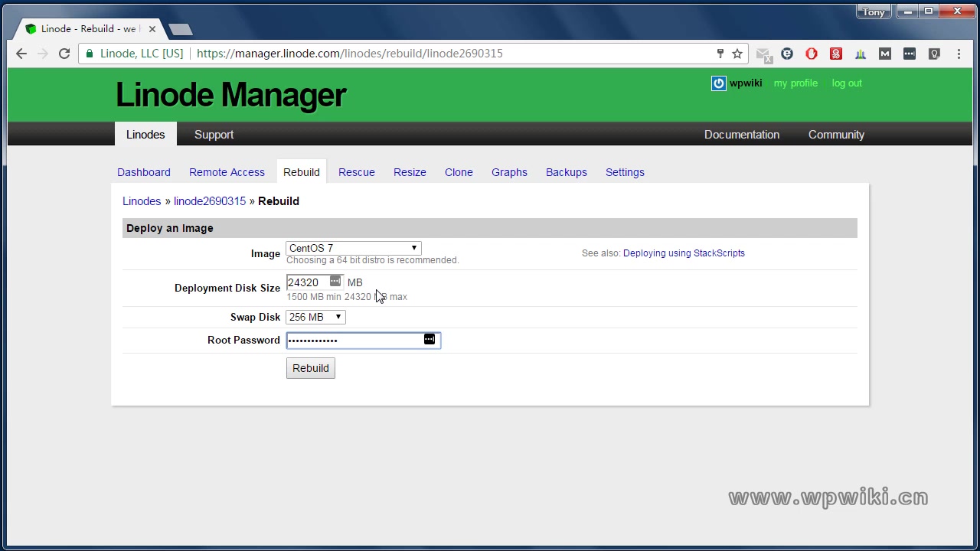Click the Rebuild button

coord(311,368)
